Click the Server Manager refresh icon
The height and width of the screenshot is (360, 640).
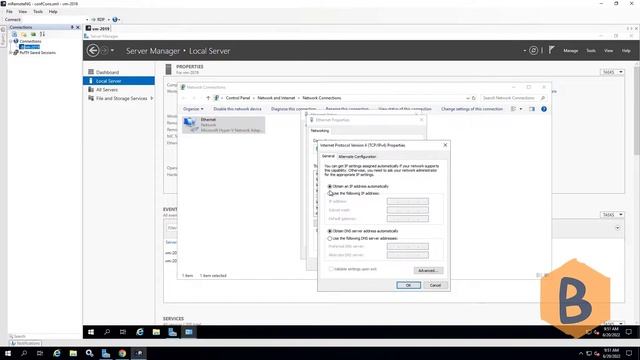(x=533, y=50)
